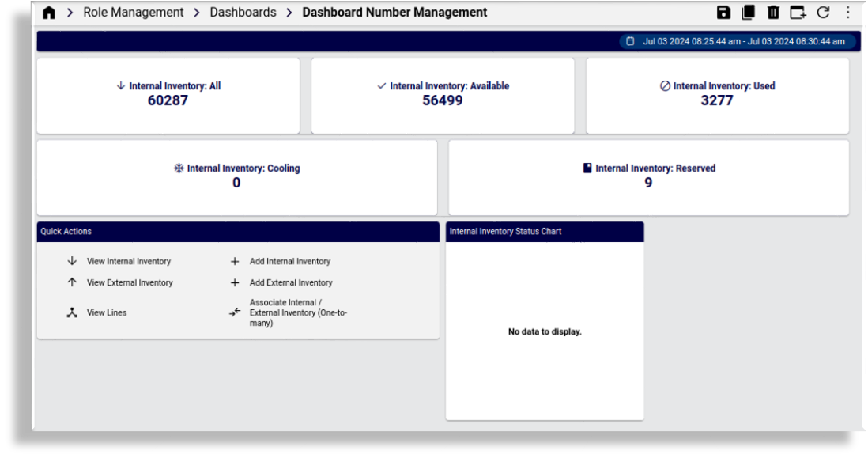The width and height of the screenshot is (868, 458).
Task: Click the plus icon beside Add Internal Inventory
Action: pyautogui.click(x=235, y=260)
